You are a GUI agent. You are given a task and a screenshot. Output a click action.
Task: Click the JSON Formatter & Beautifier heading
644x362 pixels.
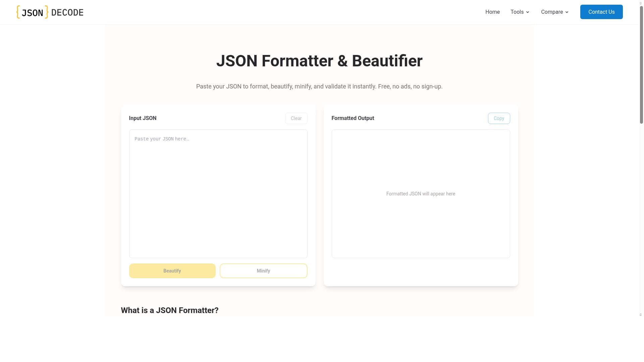(319, 61)
